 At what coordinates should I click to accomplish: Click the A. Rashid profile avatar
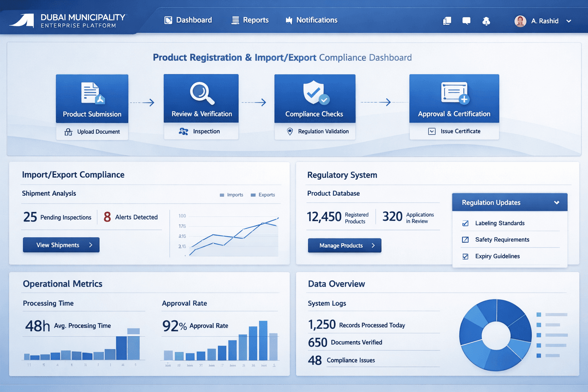pos(520,21)
